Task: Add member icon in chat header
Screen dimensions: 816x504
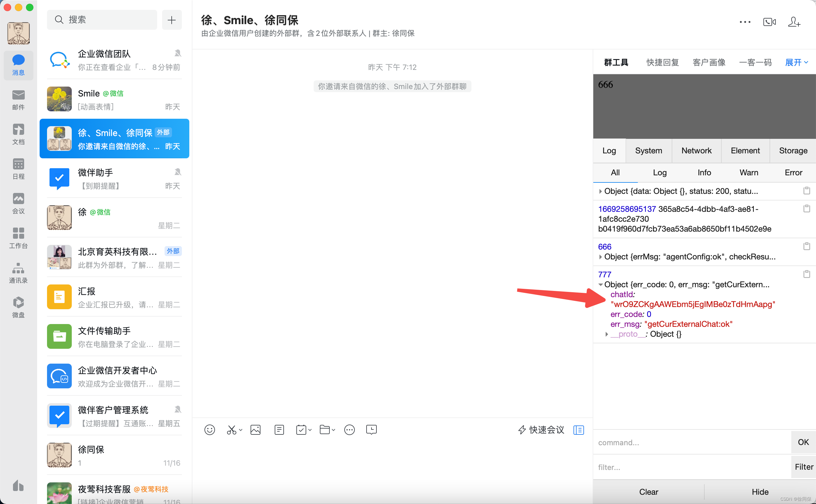Action: tap(794, 22)
